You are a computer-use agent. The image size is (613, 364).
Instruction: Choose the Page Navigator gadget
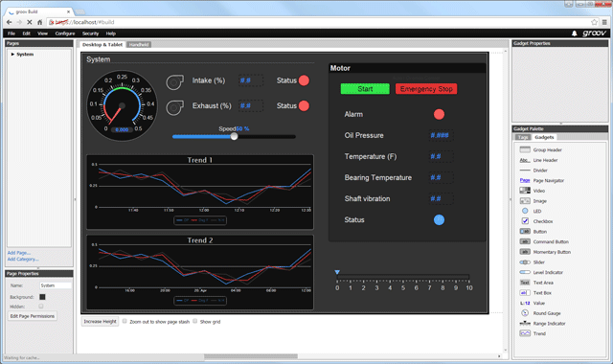[542, 181]
